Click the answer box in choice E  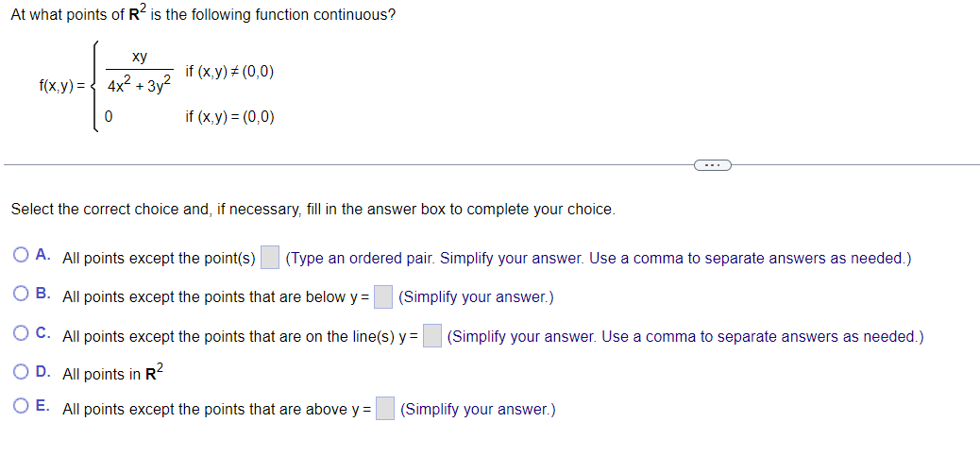384,409
